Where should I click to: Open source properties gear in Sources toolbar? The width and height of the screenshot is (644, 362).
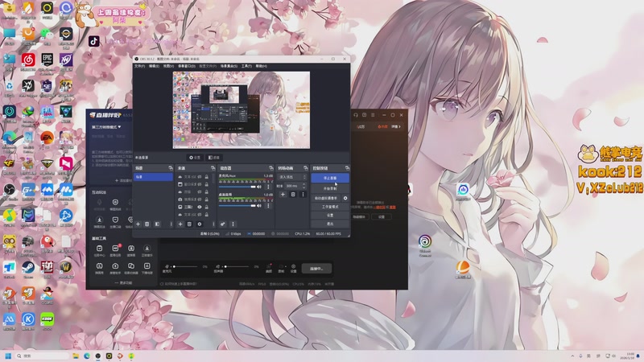coord(200,224)
